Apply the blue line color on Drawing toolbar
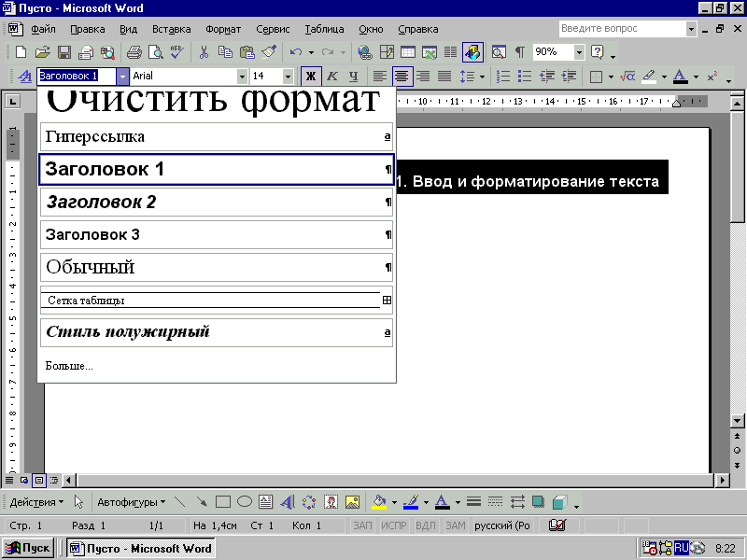 411,502
